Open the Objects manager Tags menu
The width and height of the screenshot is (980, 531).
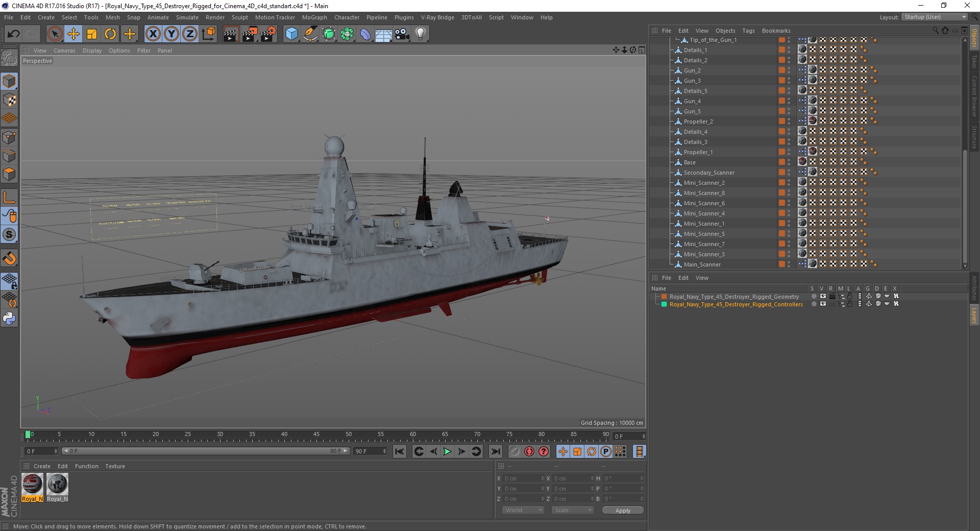point(748,31)
